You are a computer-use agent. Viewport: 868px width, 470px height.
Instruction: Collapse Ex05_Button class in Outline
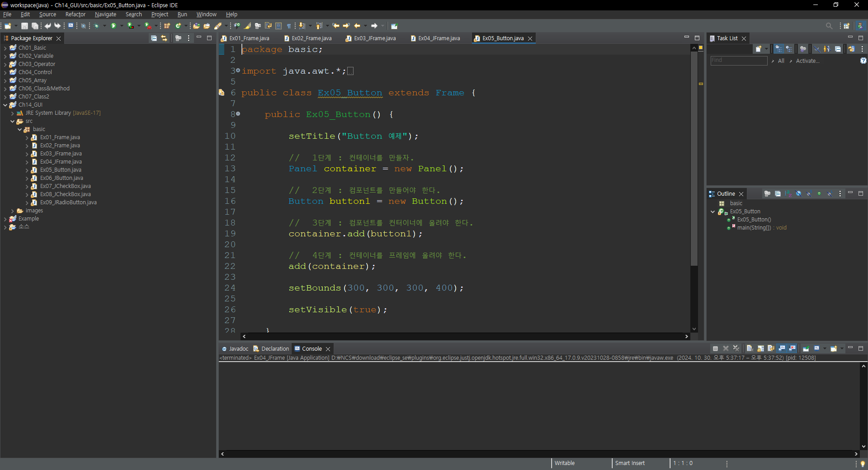tap(713, 211)
